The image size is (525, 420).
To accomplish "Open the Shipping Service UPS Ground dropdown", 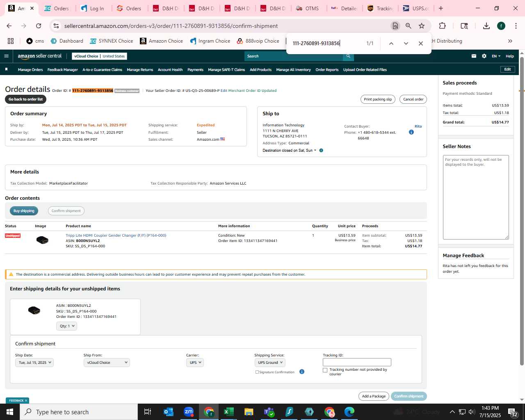I will pyautogui.click(x=270, y=363).
